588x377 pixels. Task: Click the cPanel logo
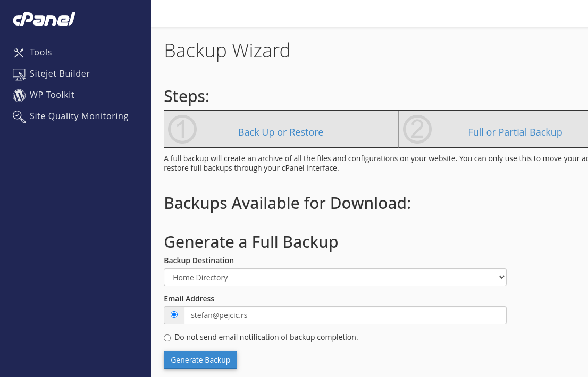click(x=44, y=19)
